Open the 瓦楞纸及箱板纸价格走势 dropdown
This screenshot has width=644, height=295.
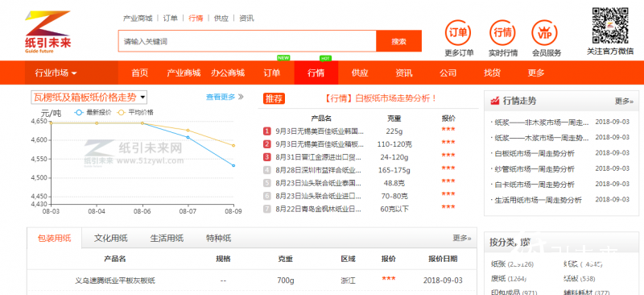[89, 98]
